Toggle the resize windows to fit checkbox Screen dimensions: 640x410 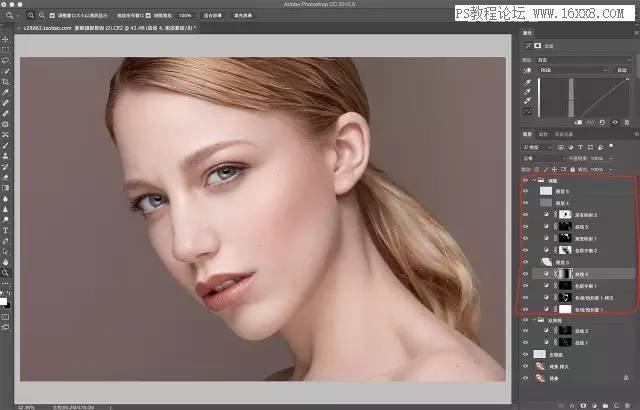52,16
